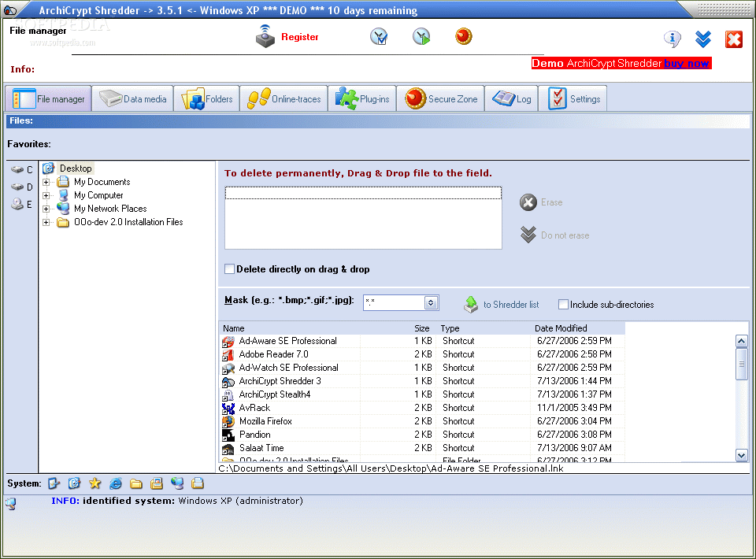Select AvRack file row

pyautogui.click(x=422, y=408)
